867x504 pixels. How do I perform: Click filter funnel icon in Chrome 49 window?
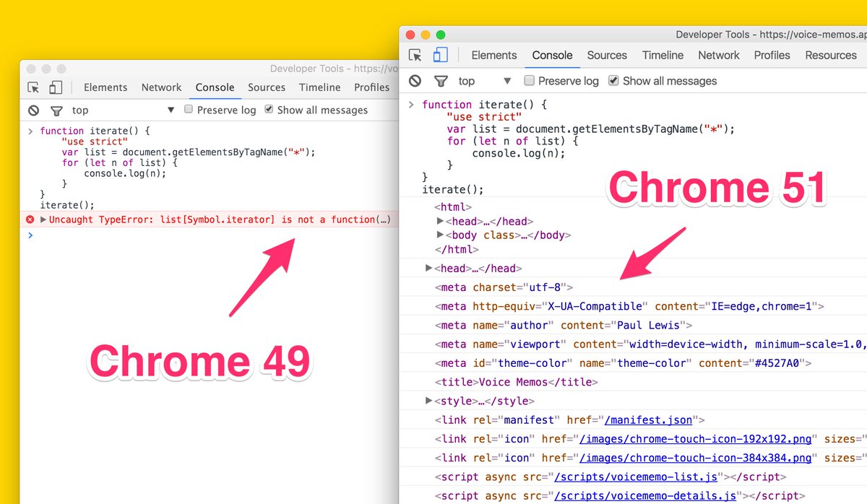coord(56,110)
